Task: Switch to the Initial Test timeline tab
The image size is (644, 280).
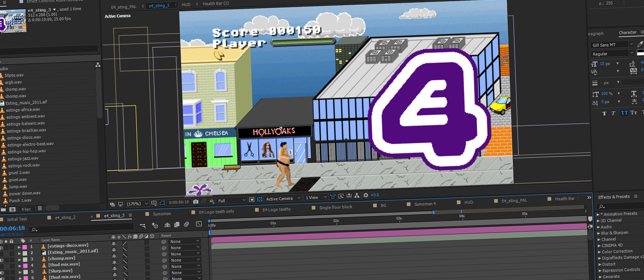Action: click(x=17, y=219)
